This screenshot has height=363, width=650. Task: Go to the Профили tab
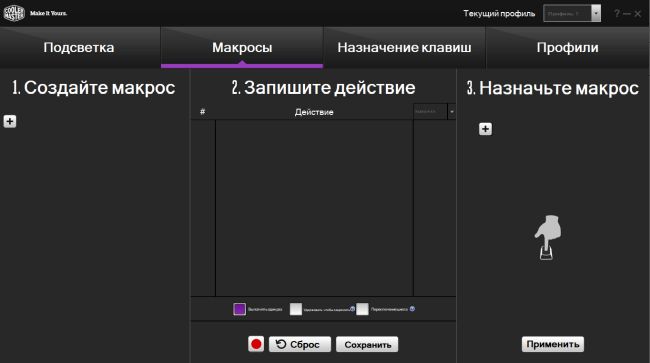click(x=568, y=47)
